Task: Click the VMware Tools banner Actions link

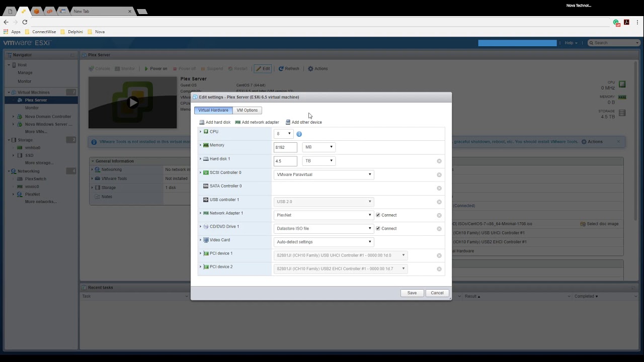Action: pos(592,142)
